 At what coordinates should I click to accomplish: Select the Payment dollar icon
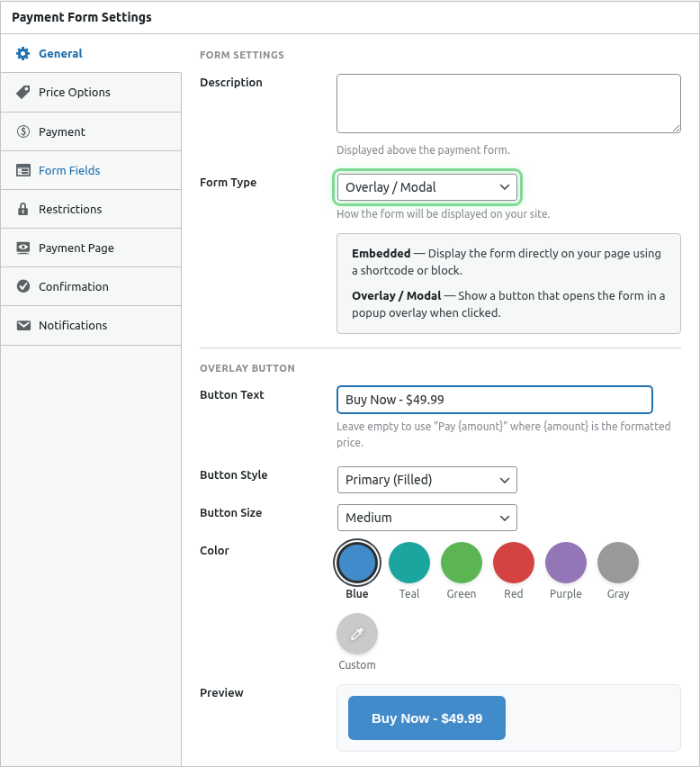pyautogui.click(x=22, y=131)
